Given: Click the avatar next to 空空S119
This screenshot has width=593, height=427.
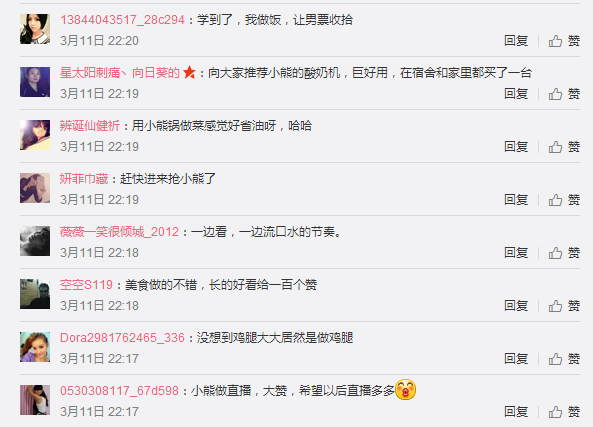Looking at the screenshot, I should tap(35, 294).
